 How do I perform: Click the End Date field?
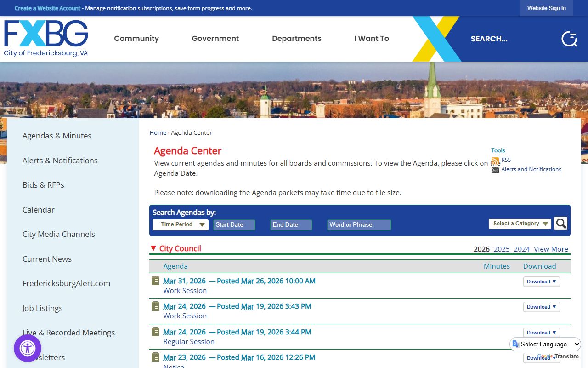(x=291, y=225)
